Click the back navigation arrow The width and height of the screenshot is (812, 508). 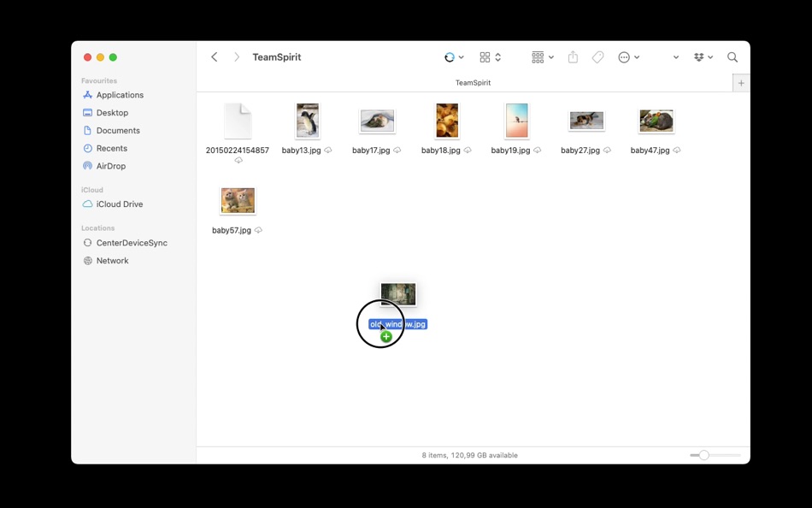point(214,56)
